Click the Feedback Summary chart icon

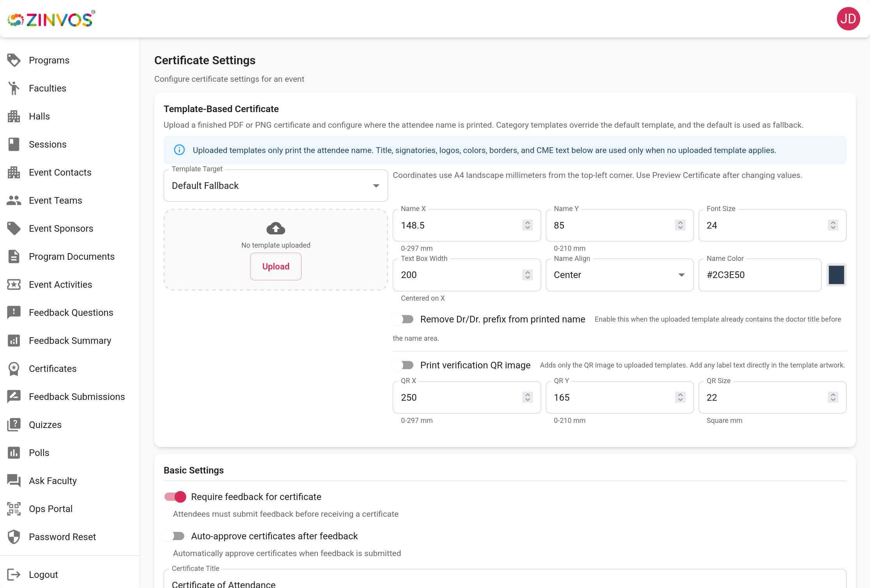click(x=14, y=341)
